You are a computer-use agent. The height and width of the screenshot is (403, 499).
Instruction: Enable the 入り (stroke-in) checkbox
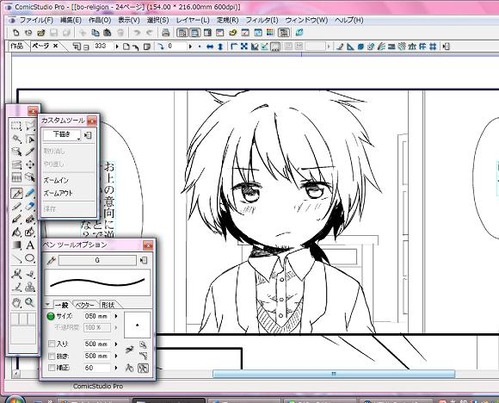(x=52, y=344)
